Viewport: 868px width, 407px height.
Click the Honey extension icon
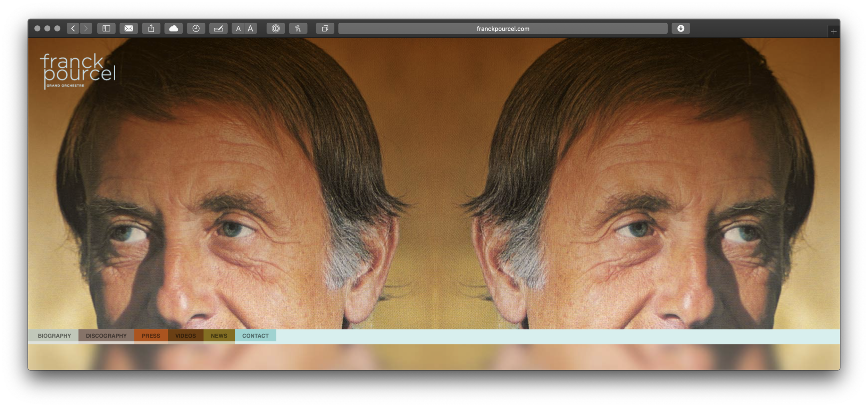pyautogui.click(x=298, y=28)
